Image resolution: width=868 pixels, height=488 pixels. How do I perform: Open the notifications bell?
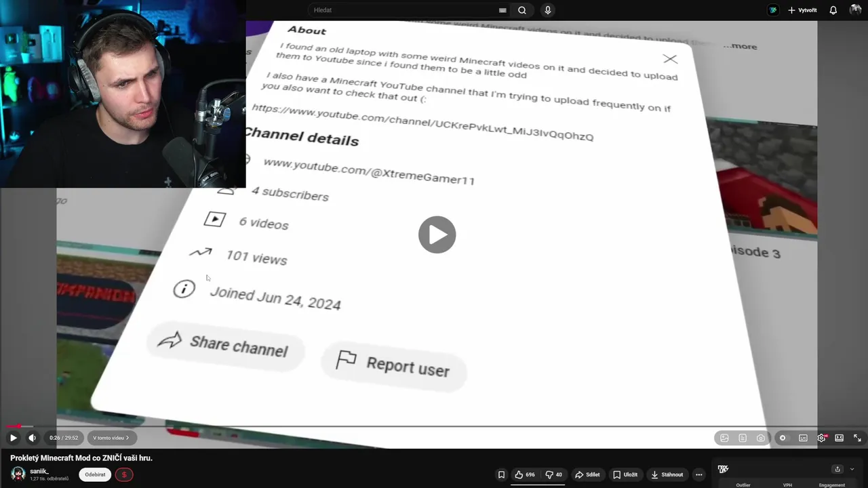pos(833,10)
